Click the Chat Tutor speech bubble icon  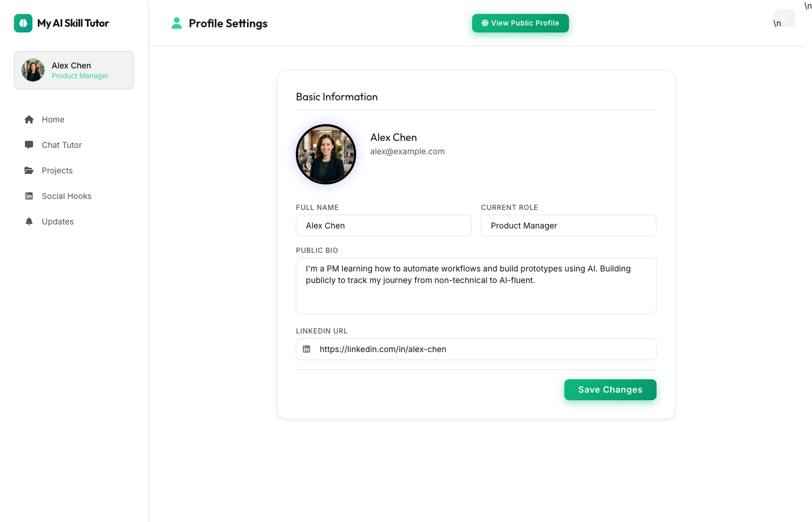coord(29,145)
